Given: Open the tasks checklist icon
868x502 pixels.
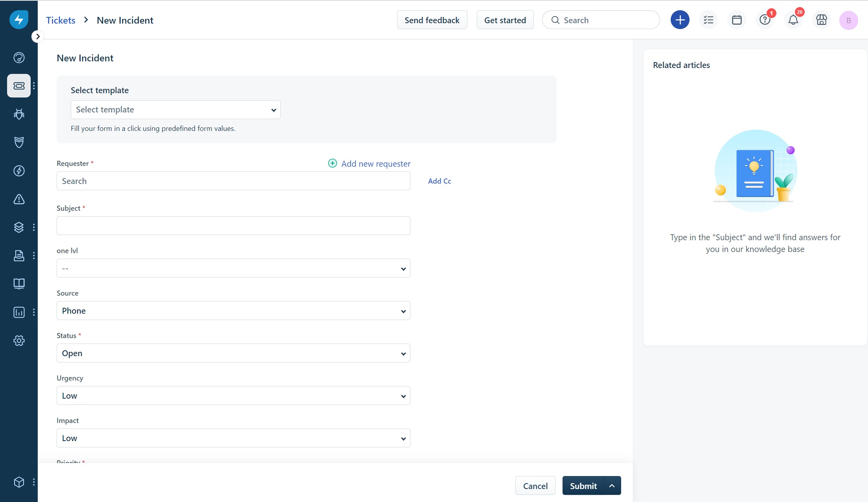Looking at the screenshot, I should tap(708, 20).
